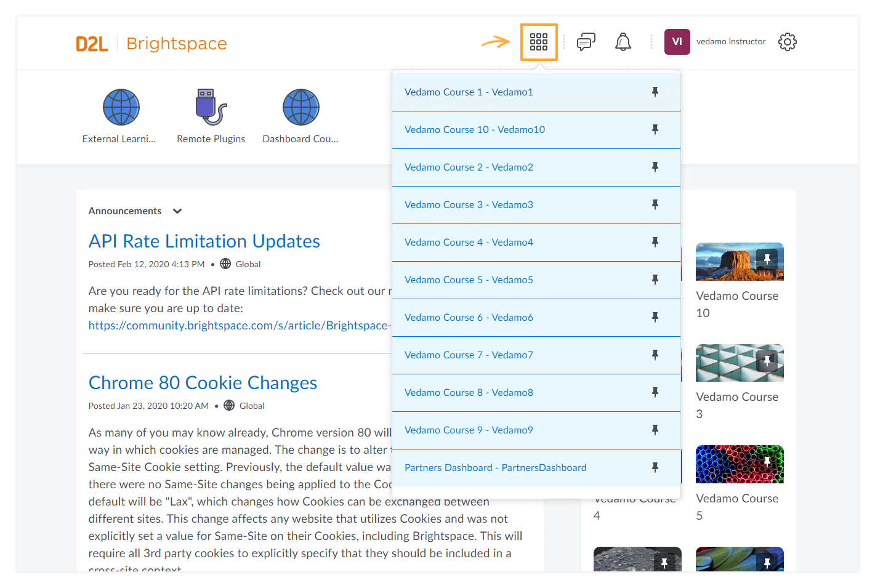Select Vedamo Course 3 - Vedamo3
The height and width of the screenshot is (588, 875).
[x=536, y=205]
